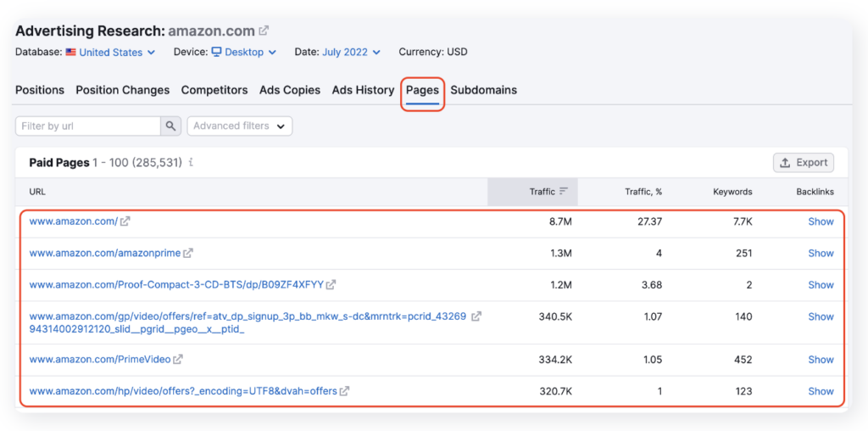Open gp/video/offers signup URL link
This screenshot has width=868, height=431.
[248, 323]
